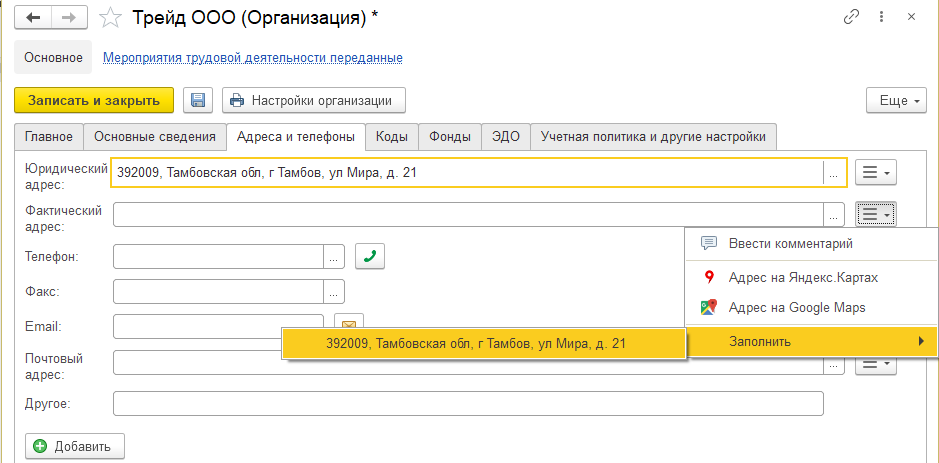Open Мероприятия трудовой деятельности переданные link

(x=253, y=58)
